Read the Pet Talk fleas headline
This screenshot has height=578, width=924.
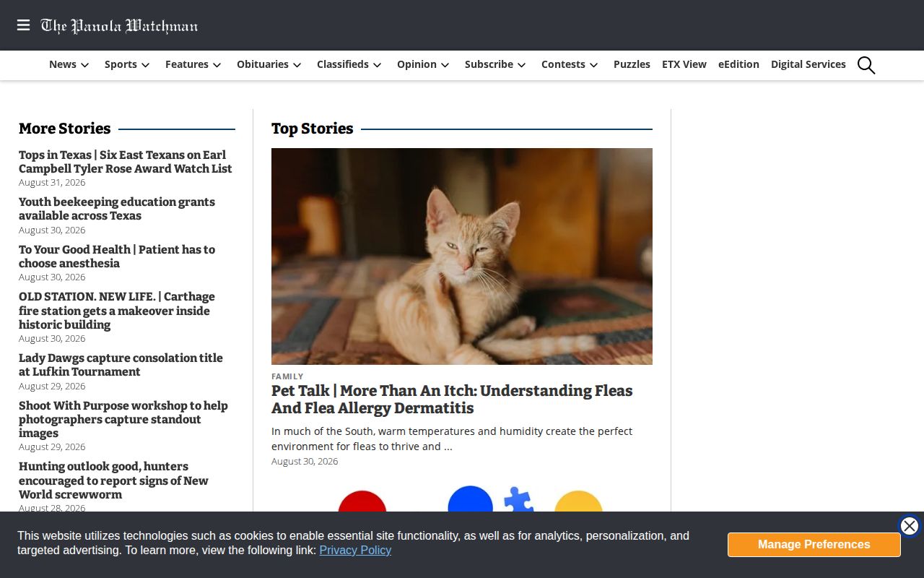452,400
